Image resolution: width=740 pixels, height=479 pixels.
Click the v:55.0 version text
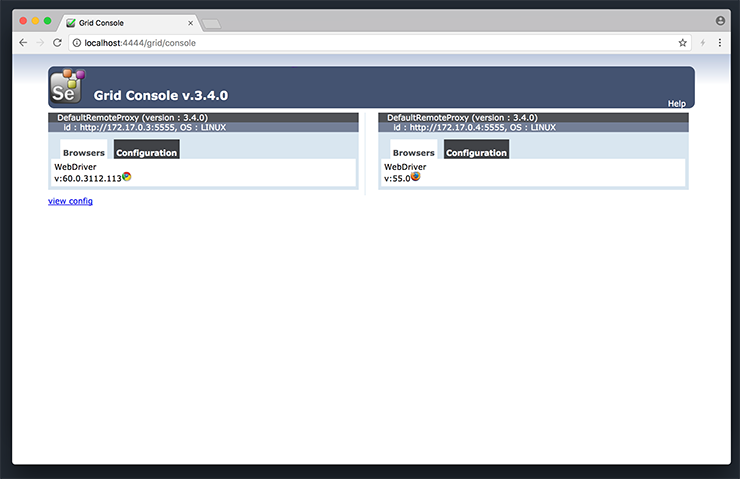point(397,178)
